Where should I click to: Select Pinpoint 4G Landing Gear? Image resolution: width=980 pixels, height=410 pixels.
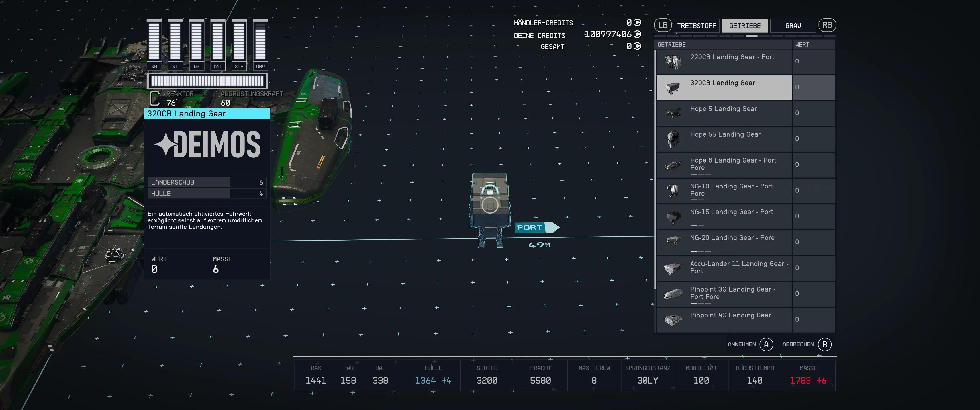(x=746, y=320)
